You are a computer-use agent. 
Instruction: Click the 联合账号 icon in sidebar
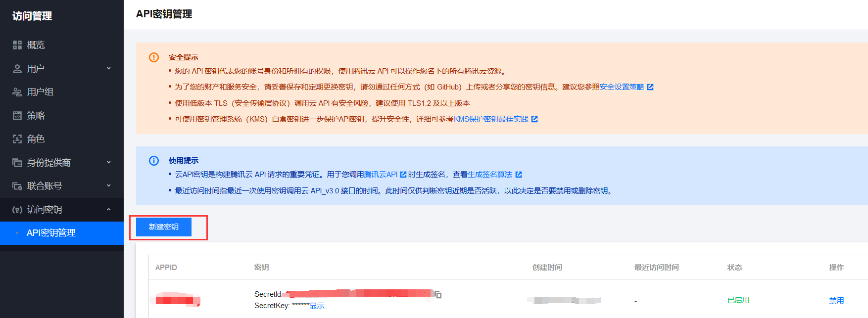[x=17, y=186]
